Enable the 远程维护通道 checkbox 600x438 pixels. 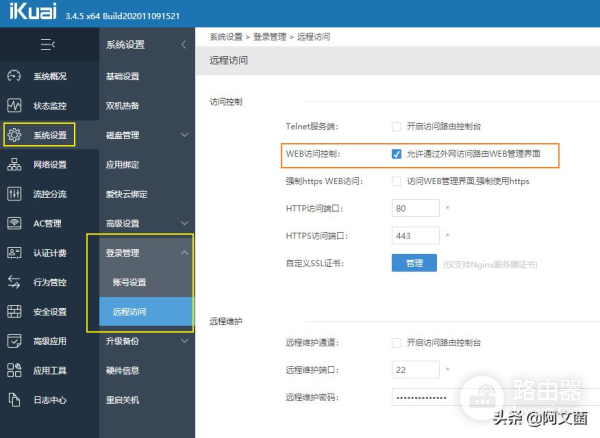point(396,342)
